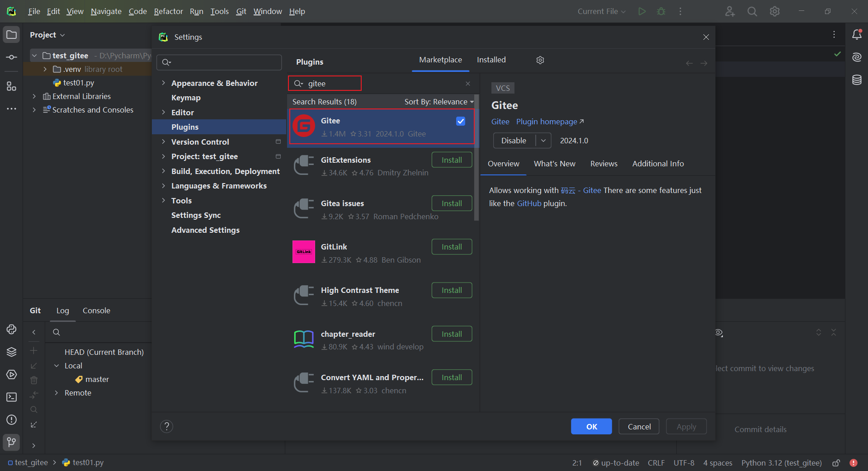Open the Refactor menu
Screen dimensions: 868x471
tap(168, 11)
